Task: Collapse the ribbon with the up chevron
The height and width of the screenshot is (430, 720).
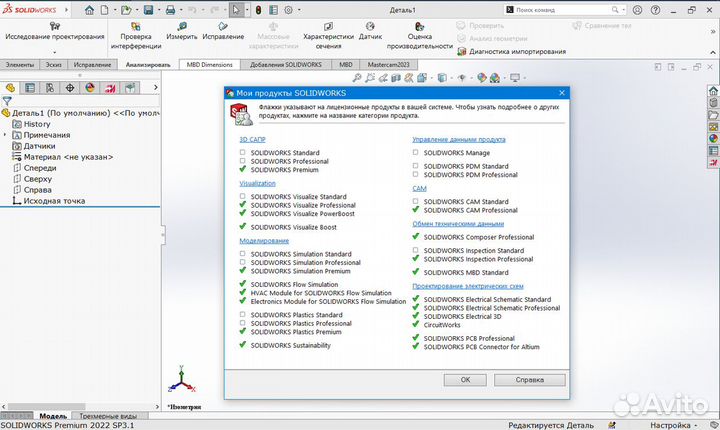Action: pyautogui.click(x=713, y=52)
